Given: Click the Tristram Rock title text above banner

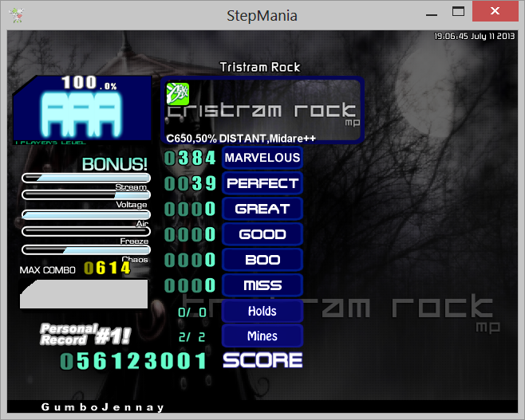Looking at the screenshot, I should (x=260, y=67).
